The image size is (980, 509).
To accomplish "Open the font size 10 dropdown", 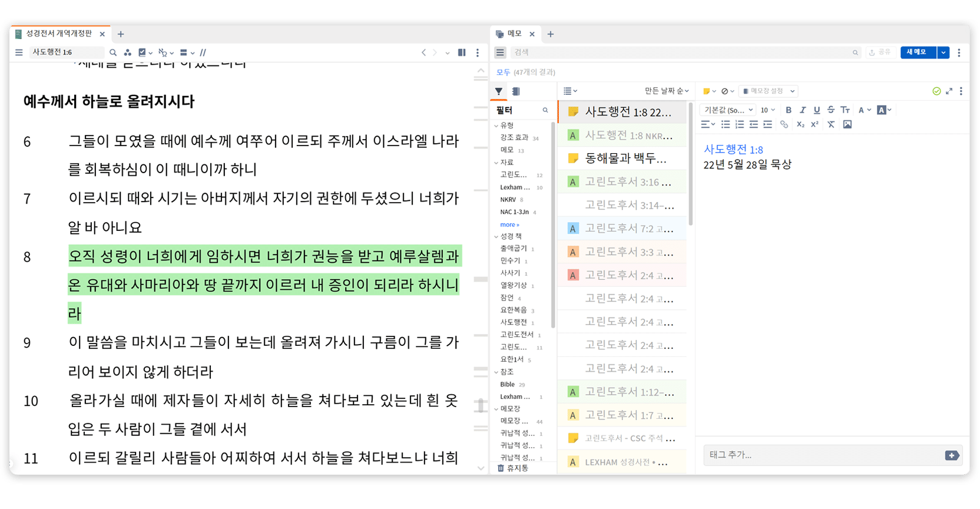I will 767,110.
